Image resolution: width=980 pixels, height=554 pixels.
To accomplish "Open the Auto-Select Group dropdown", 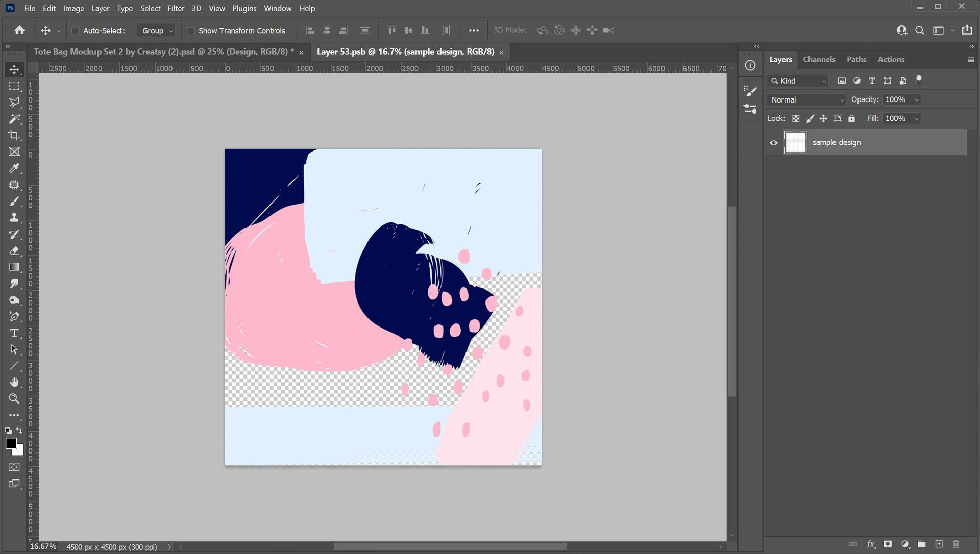I will click(156, 31).
